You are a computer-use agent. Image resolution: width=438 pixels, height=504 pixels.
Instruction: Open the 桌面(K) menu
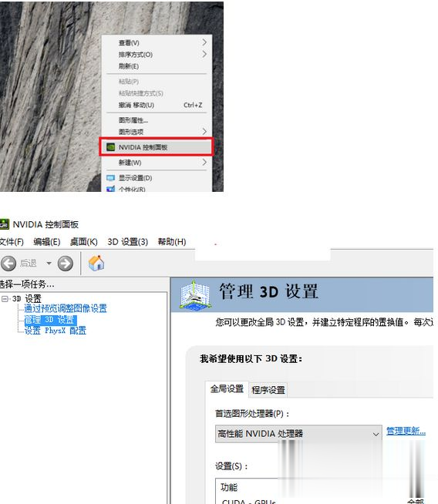click(x=83, y=242)
